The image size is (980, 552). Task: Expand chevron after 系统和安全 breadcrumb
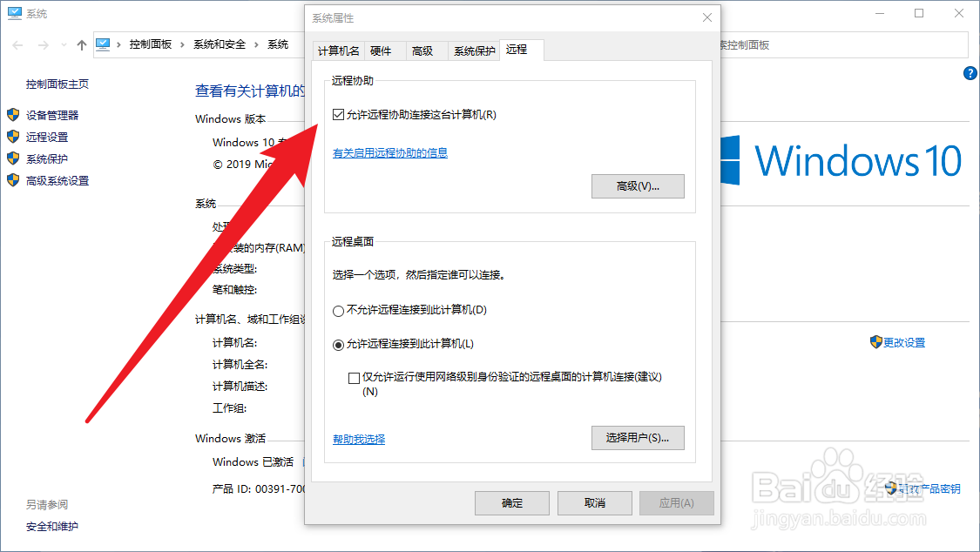(256, 45)
